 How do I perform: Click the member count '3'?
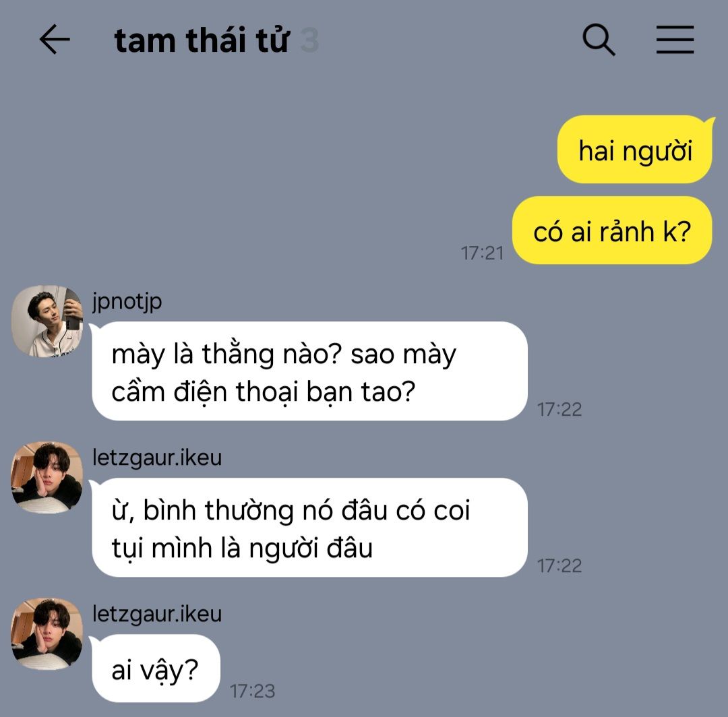tap(309, 41)
